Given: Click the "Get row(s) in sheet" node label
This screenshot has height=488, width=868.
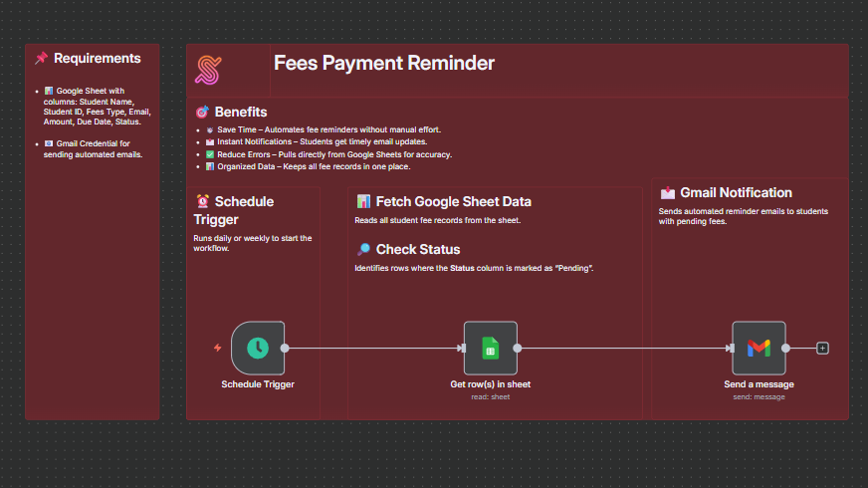Looking at the screenshot, I should (490, 383).
